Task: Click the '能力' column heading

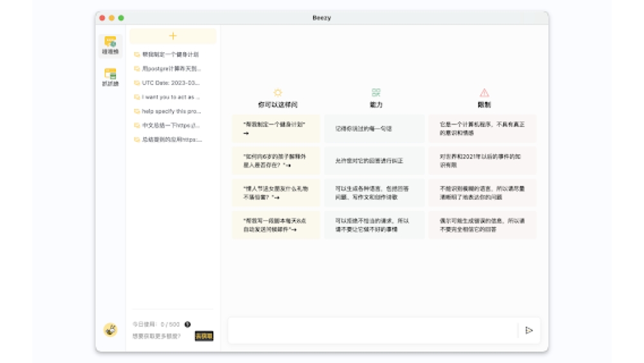Action: (x=376, y=105)
